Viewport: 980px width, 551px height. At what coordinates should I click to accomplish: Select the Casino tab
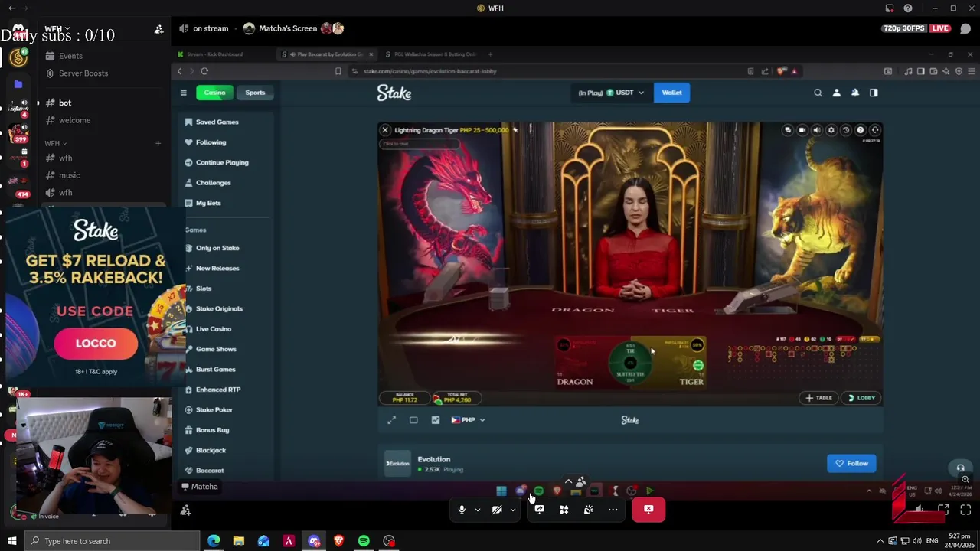[214, 93]
